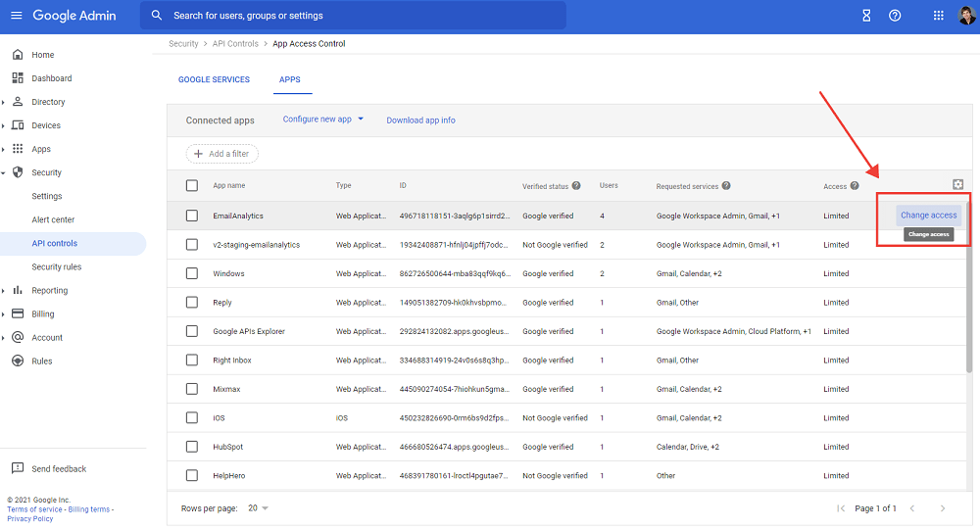980x529 pixels.
Task: Expand the Reporting section arrow
Action: (x=3, y=290)
